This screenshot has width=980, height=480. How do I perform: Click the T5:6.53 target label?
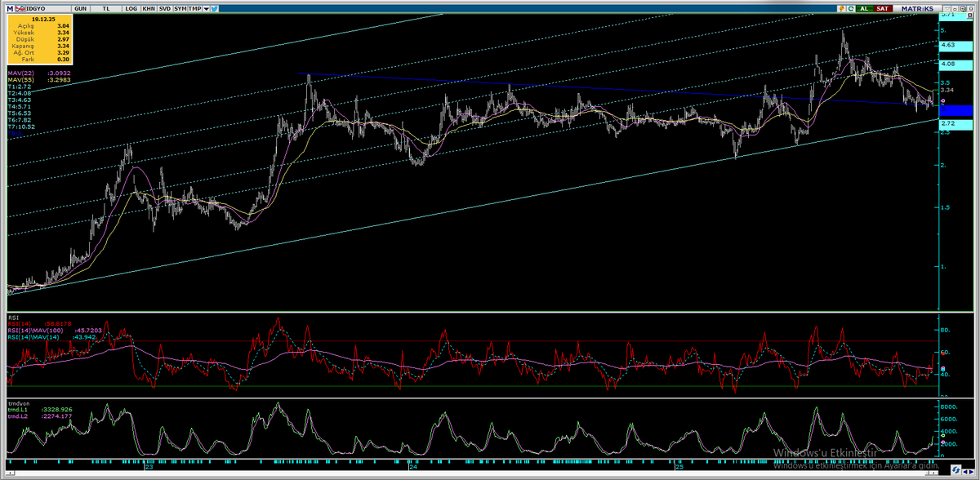(x=20, y=113)
